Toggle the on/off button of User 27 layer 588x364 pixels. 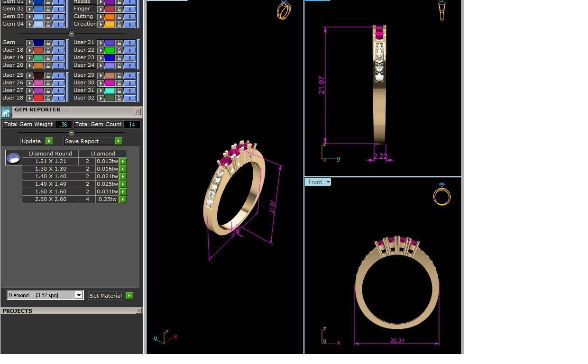tap(58, 91)
